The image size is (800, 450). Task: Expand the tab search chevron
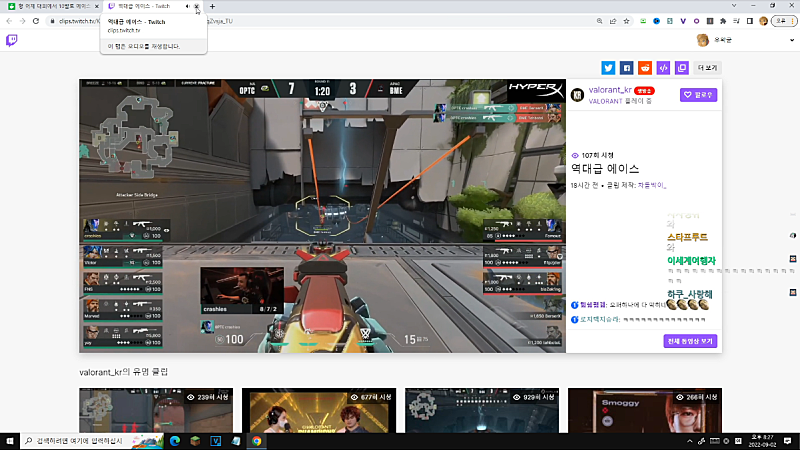click(734, 6)
